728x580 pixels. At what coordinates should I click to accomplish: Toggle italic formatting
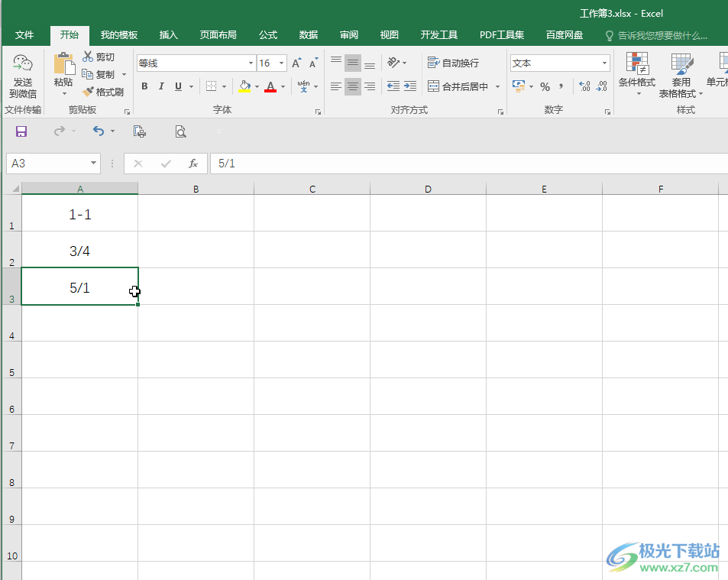(x=162, y=86)
